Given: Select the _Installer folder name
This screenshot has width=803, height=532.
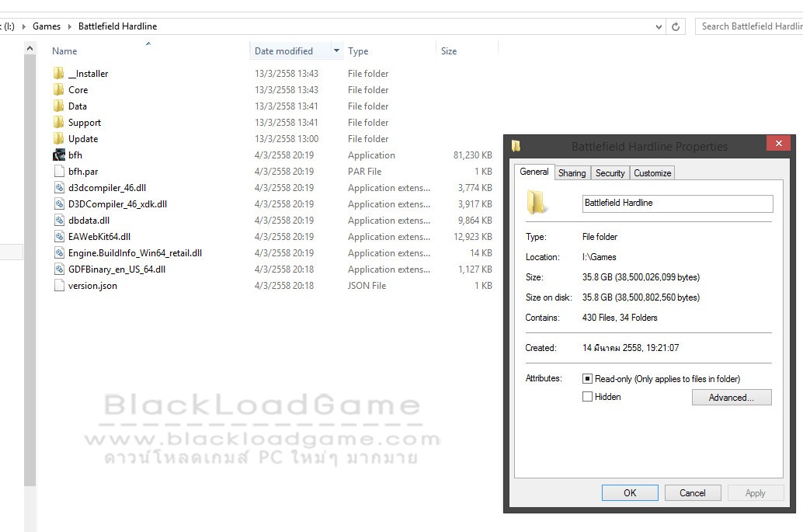Looking at the screenshot, I should [x=88, y=74].
